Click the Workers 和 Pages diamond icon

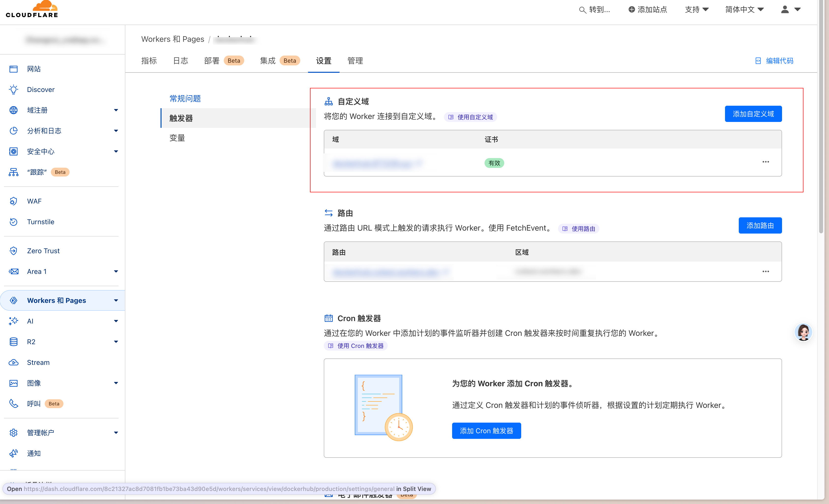[x=14, y=300]
